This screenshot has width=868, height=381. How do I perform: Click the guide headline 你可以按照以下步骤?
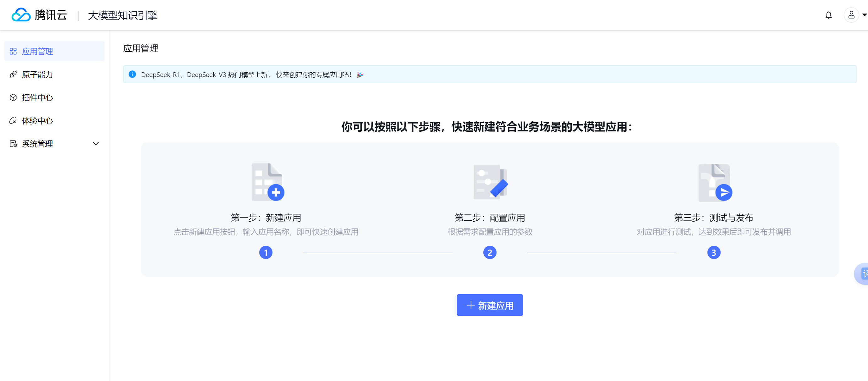[486, 127]
